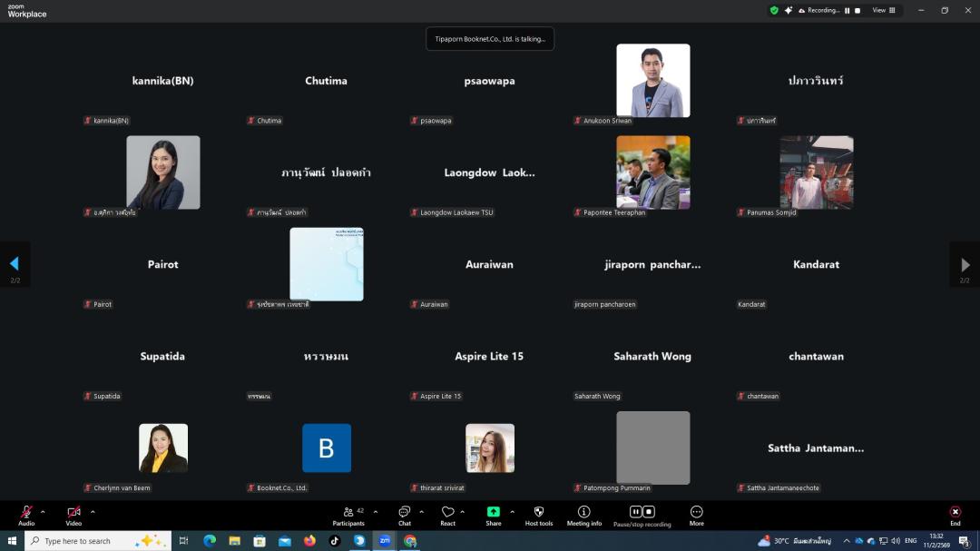Open the View layout menu
Screen dimensions: 980x551
click(884, 10)
